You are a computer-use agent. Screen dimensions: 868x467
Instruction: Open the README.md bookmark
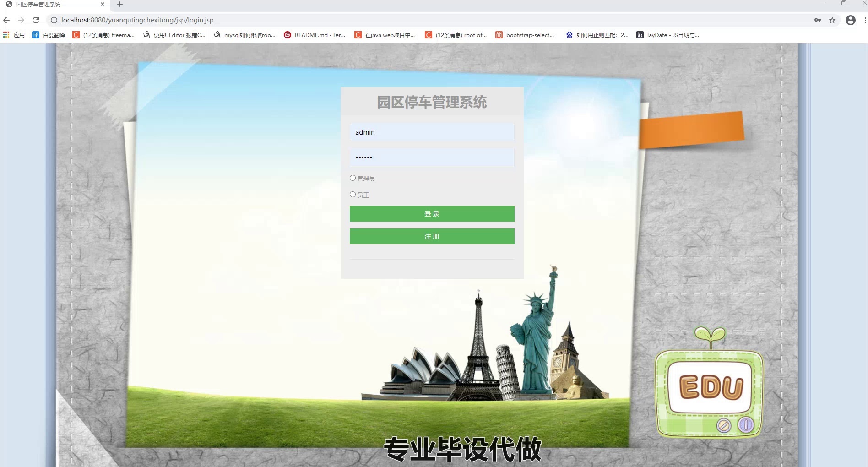(315, 35)
